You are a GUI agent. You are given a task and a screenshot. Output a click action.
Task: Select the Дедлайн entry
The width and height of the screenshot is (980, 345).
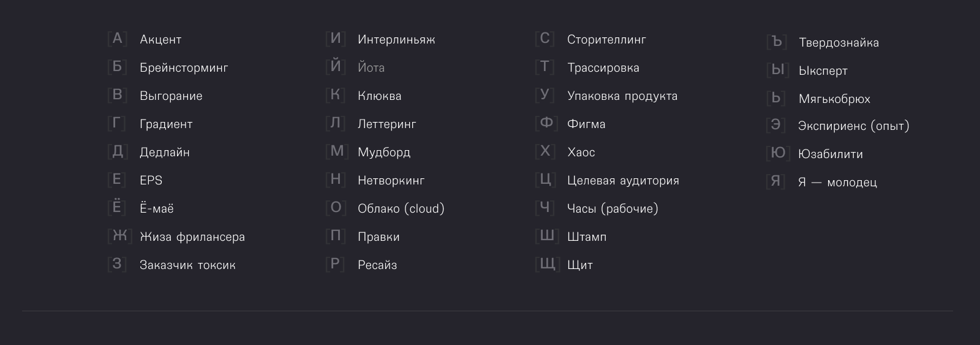165,153
